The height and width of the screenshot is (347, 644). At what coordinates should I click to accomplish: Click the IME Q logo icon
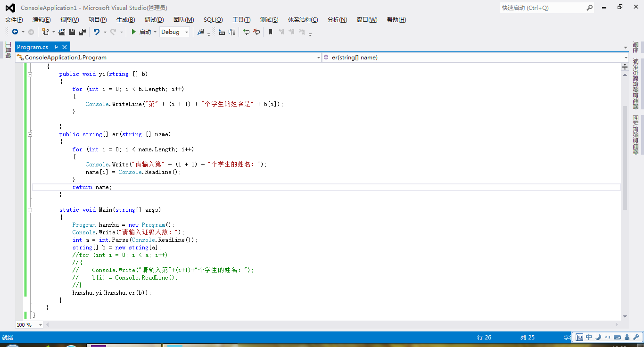tap(579, 337)
